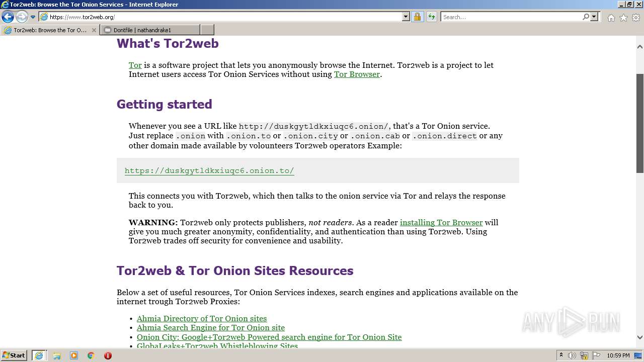Click the .onion.city code text
The height and width of the screenshot is (362, 644).
coord(310,136)
